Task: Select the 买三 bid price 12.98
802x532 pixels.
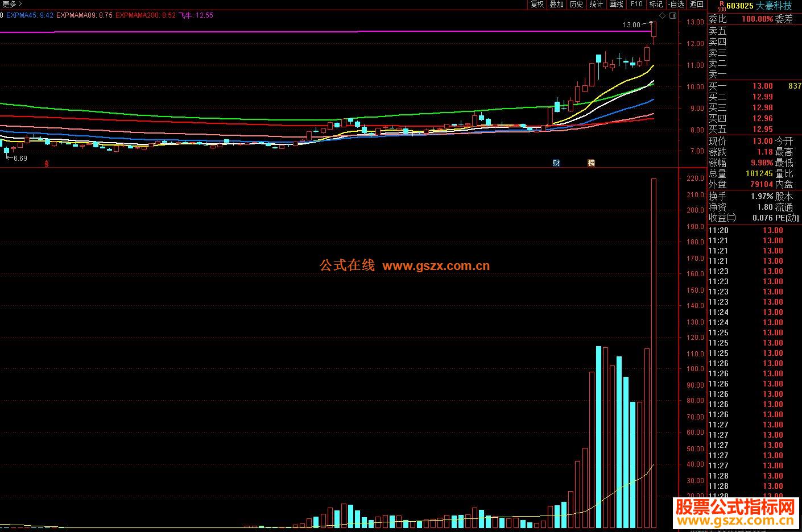Action: click(x=763, y=107)
